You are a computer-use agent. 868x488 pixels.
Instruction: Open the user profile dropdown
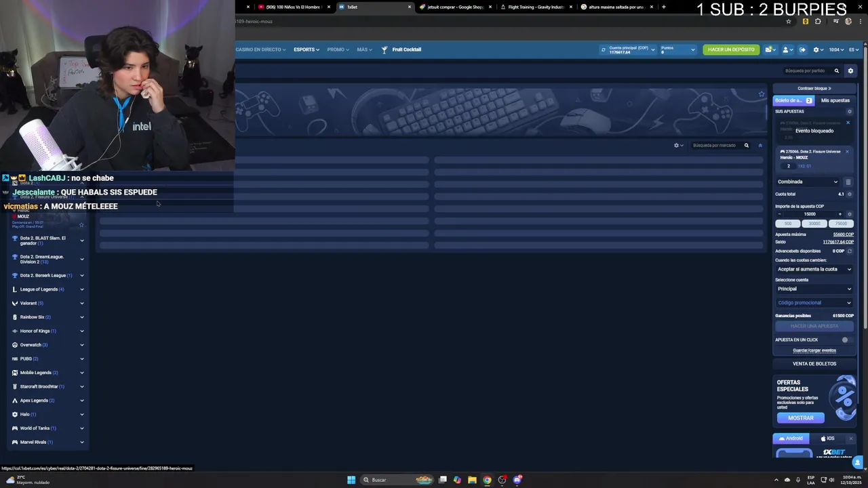[787, 49]
